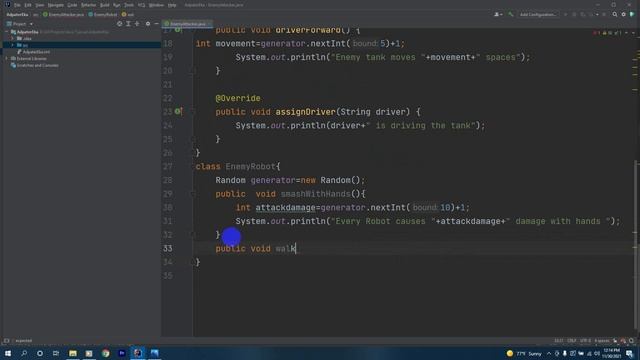Click the @Override annotation on line 22

coord(238,98)
